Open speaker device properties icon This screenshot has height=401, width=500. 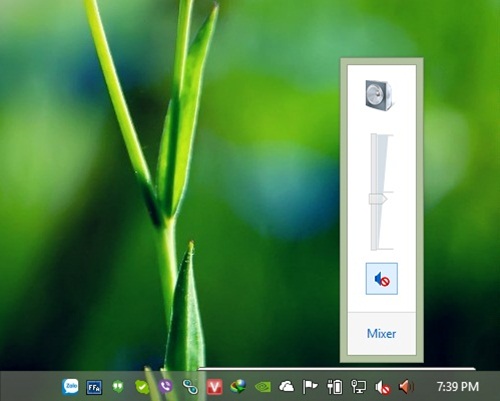click(x=380, y=95)
